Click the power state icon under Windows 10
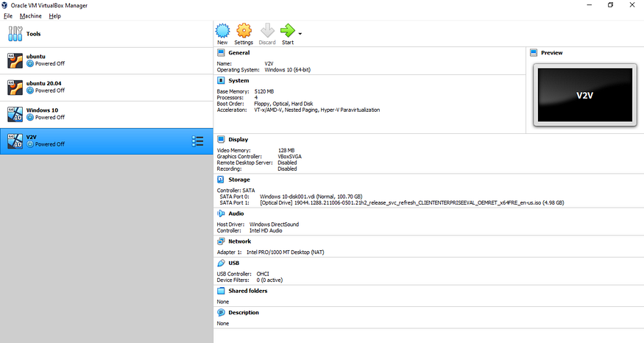 (30, 118)
